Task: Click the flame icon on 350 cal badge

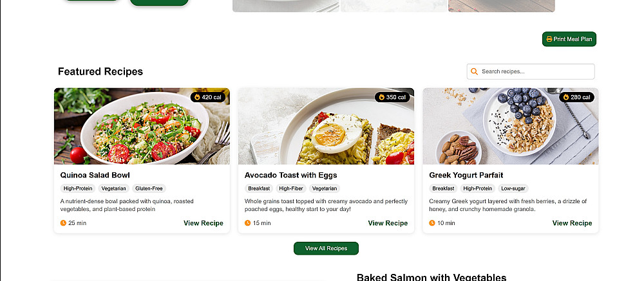Action: click(x=381, y=97)
